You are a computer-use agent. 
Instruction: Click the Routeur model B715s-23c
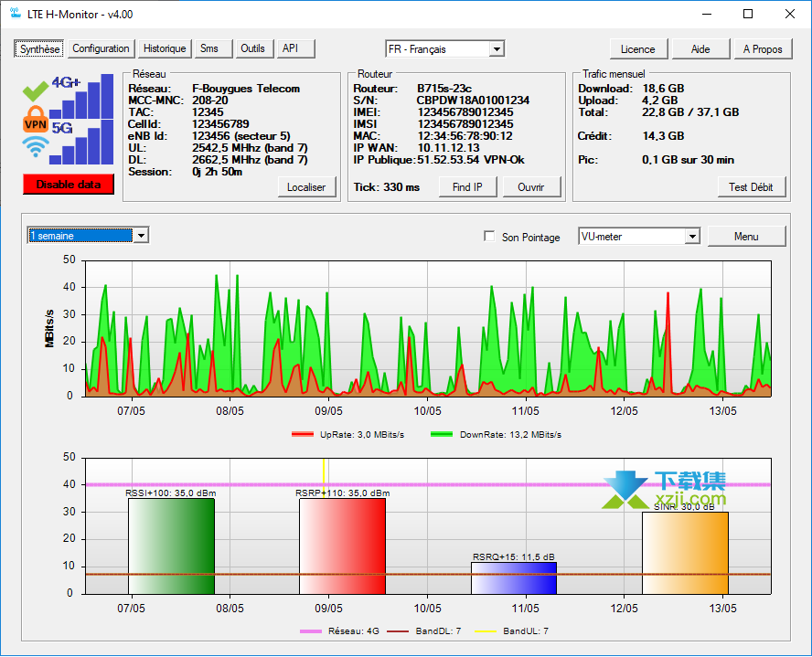tap(444, 89)
